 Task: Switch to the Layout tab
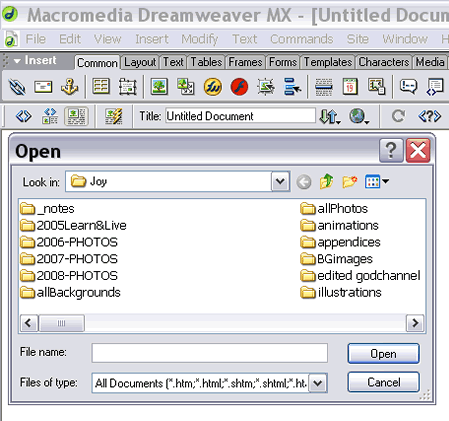(140, 62)
